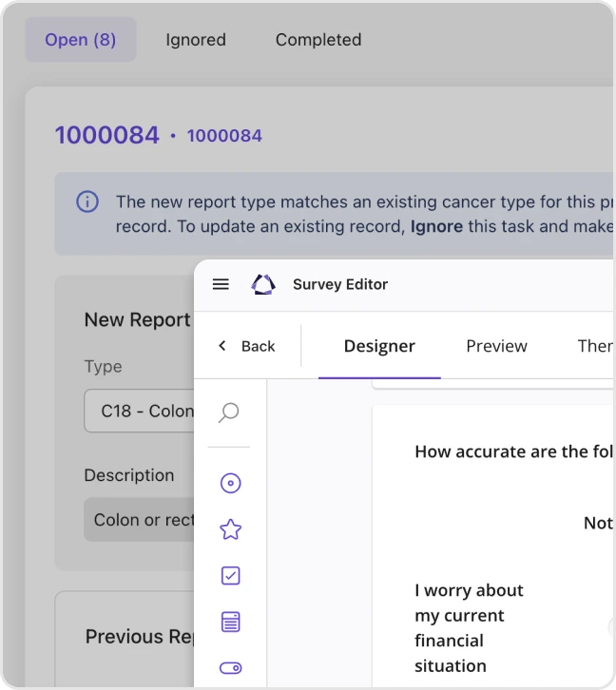Select the yes/no boolean switch tool
Image resolution: width=616 pixels, height=690 pixels.
230,668
